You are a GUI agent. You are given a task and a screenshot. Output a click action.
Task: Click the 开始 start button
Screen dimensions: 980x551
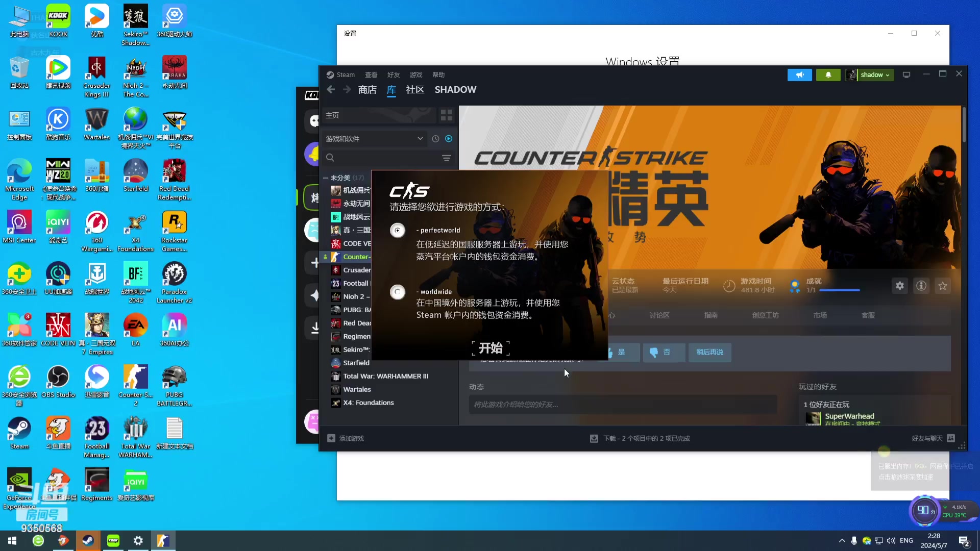click(491, 348)
